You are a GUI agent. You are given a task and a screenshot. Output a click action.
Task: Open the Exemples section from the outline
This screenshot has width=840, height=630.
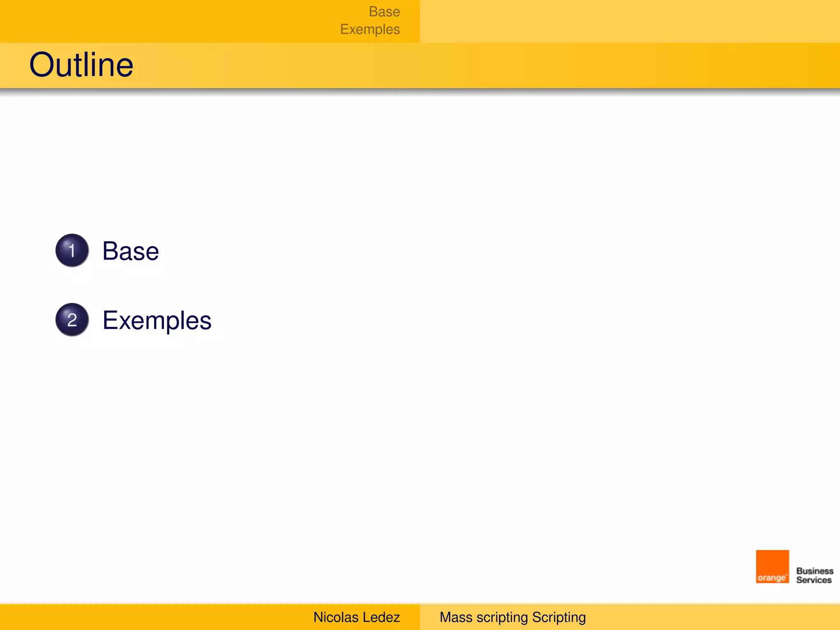click(x=157, y=320)
